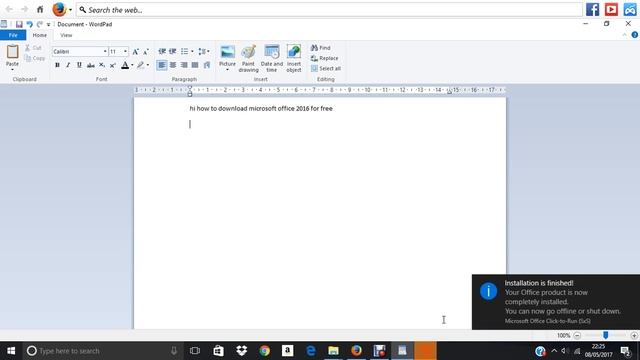Click the Installation is finished notification
The image size is (640, 360).
point(556,302)
